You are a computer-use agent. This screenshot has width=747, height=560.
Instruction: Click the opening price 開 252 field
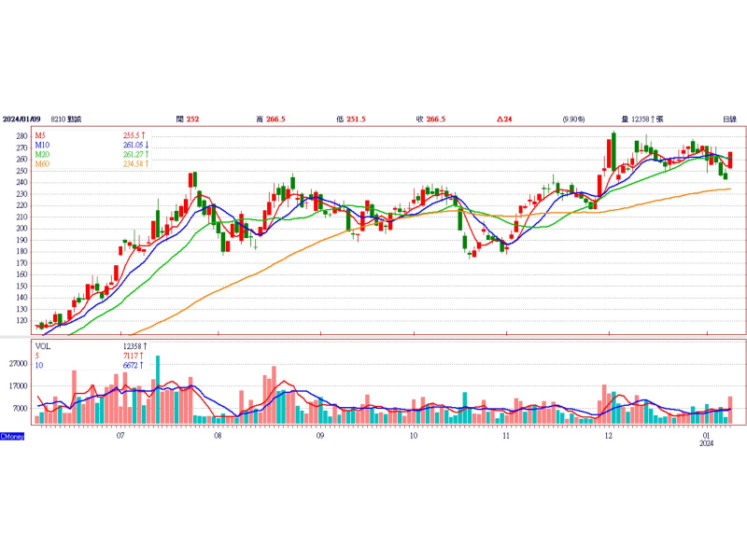point(188,119)
